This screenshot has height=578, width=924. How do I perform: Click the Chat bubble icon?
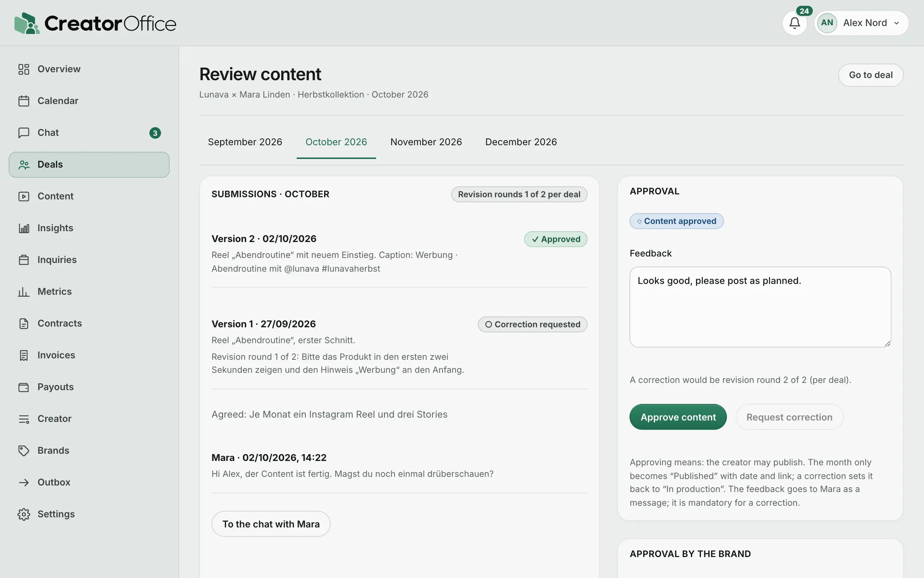tap(24, 133)
